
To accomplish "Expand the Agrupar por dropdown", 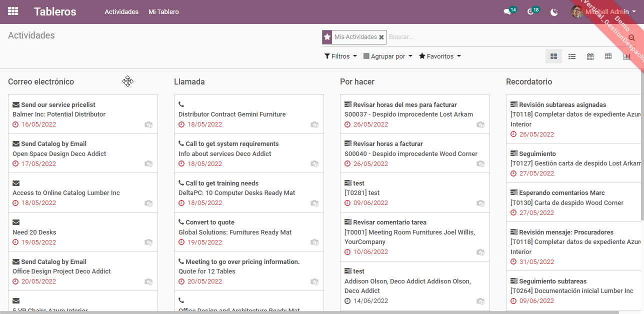I will pyautogui.click(x=387, y=56).
